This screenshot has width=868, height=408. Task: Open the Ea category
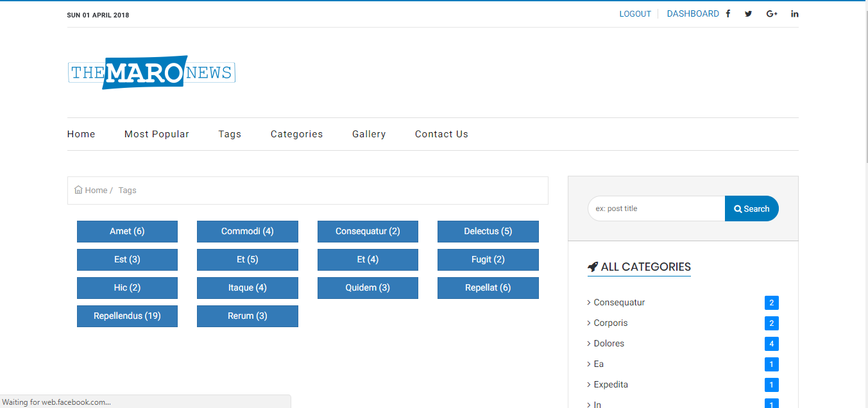tap(599, 364)
